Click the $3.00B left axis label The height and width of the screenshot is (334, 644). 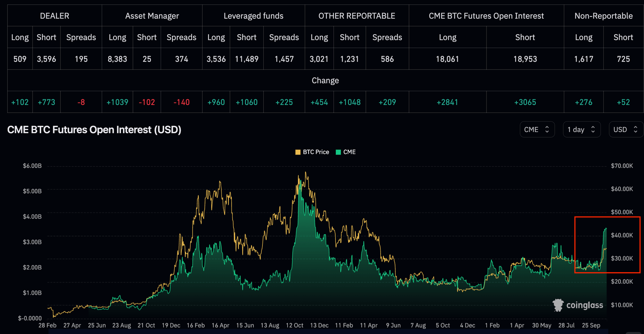tap(32, 242)
